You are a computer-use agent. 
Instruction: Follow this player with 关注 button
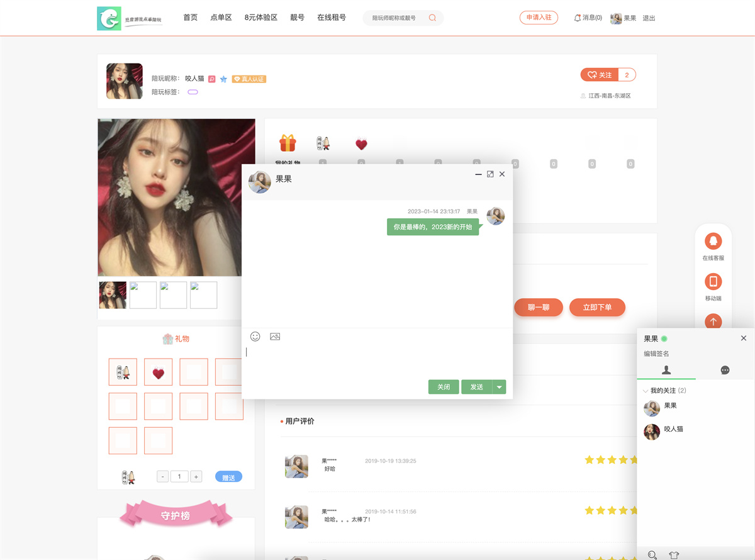600,75
